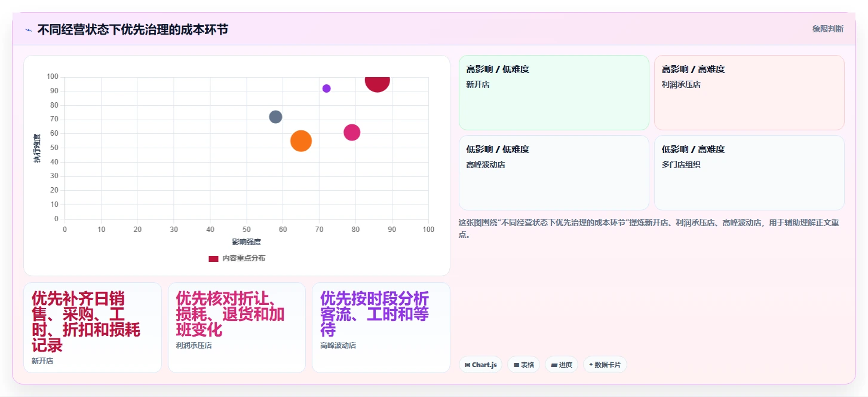Select the 优先补齐日销售 data card

(x=93, y=328)
